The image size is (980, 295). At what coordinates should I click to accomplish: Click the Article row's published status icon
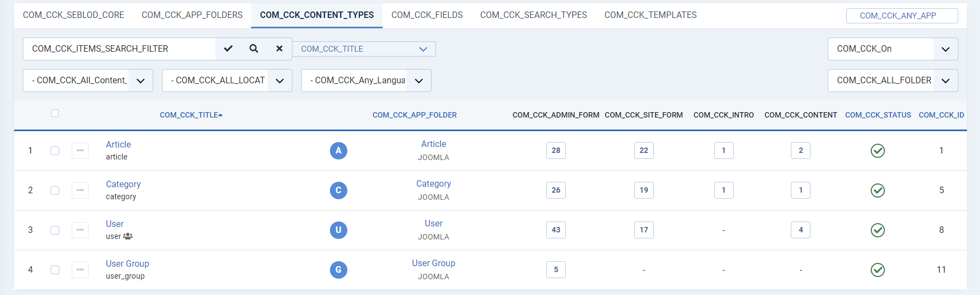tap(877, 151)
